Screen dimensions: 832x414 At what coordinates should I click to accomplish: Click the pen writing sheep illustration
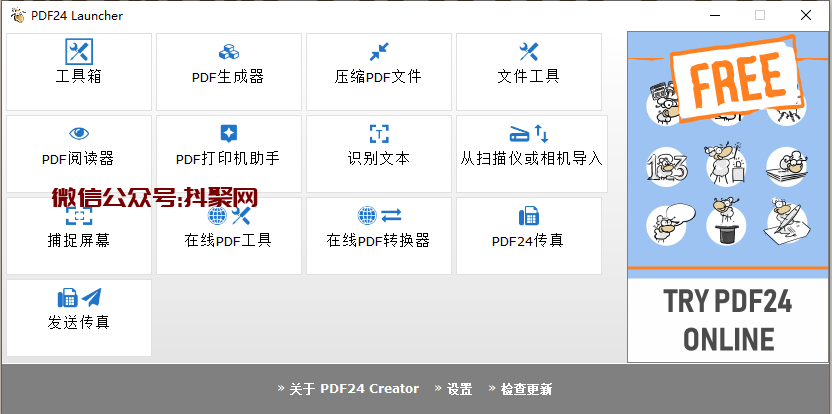click(x=787, y=223)
